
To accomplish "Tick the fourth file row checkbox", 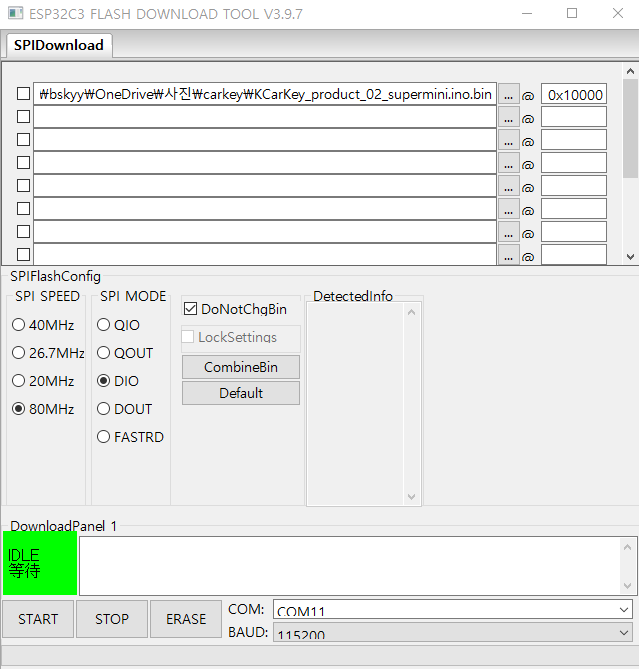I will click(23, 163).
